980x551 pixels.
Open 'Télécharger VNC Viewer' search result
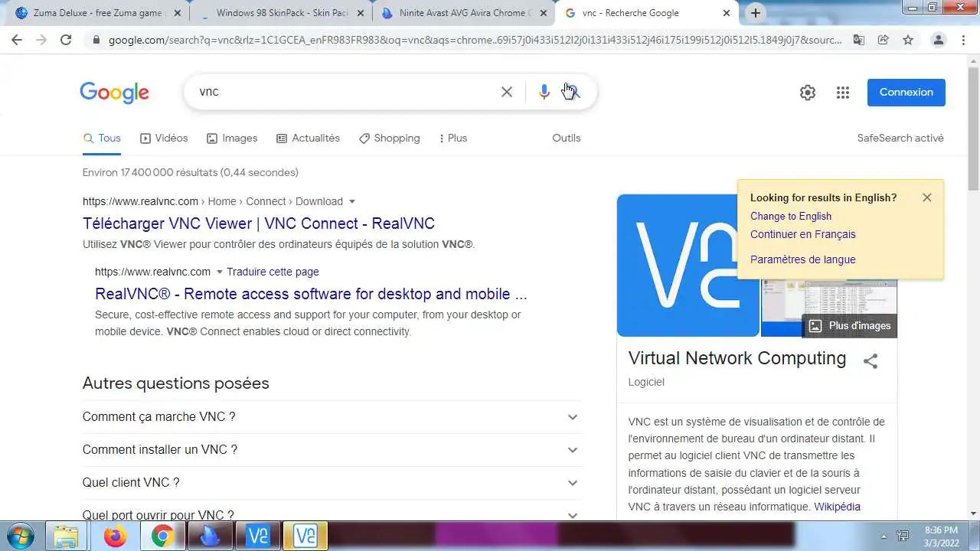259,223
